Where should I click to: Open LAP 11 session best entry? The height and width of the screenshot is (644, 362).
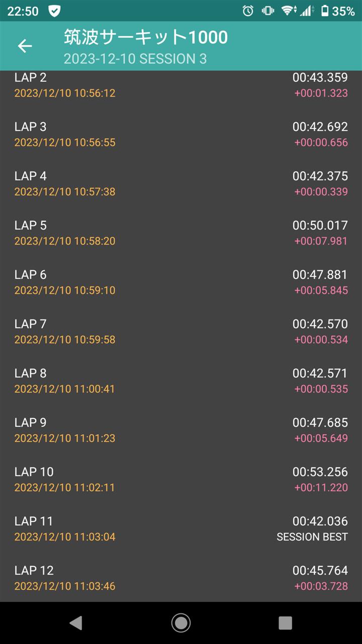point(181,528)
